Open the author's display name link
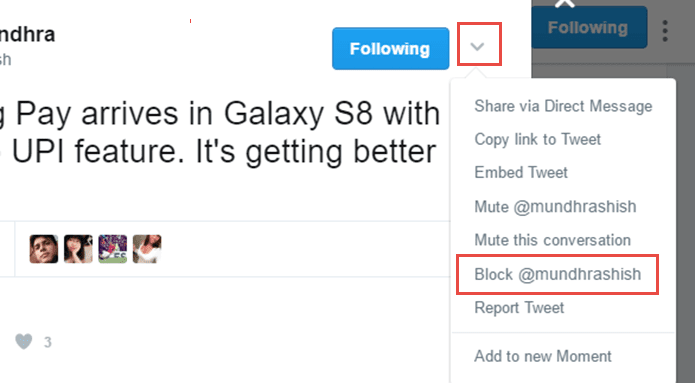695x383 pixels. click(27, 35)
